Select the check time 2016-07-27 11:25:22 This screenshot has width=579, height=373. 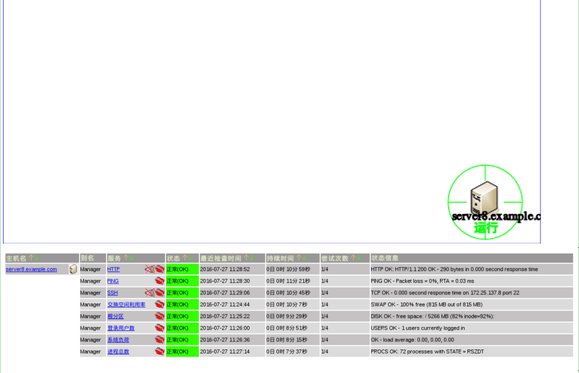point(225,316)
